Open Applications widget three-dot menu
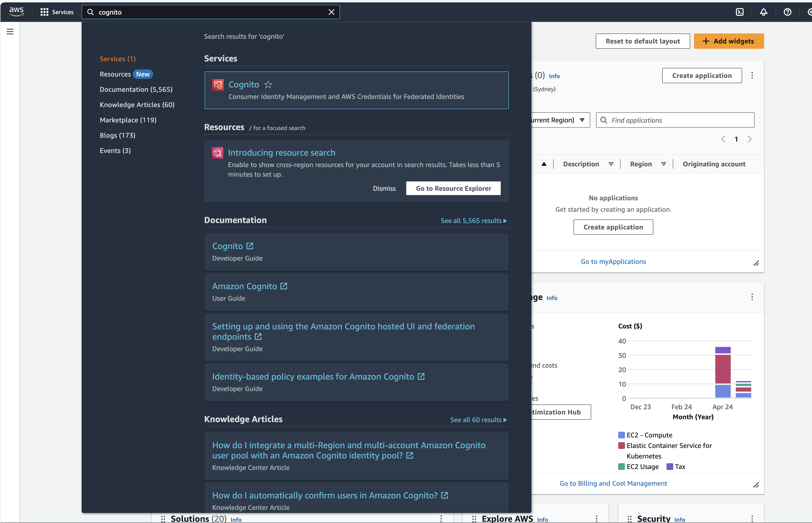The width and height of the screenshot is (812, 523). 752,75
